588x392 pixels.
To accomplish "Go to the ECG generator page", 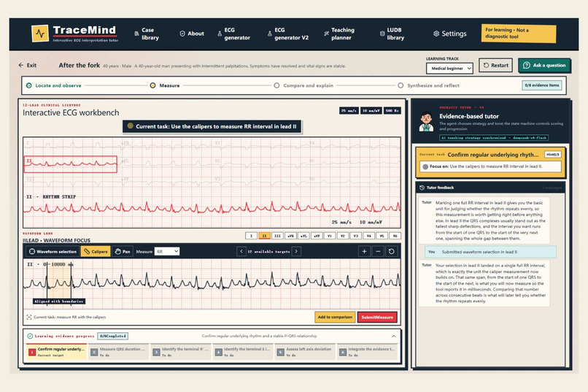I will pyautogui.click(x=233, y=34).
